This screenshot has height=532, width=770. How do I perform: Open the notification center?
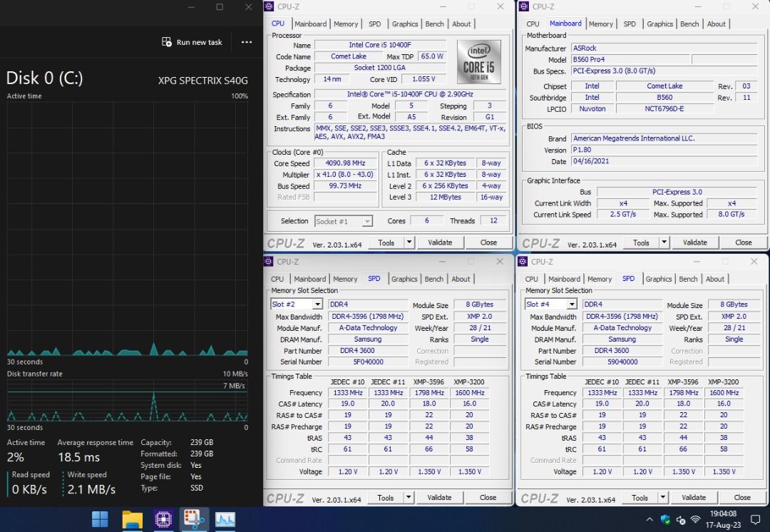(x=756, y=520)
